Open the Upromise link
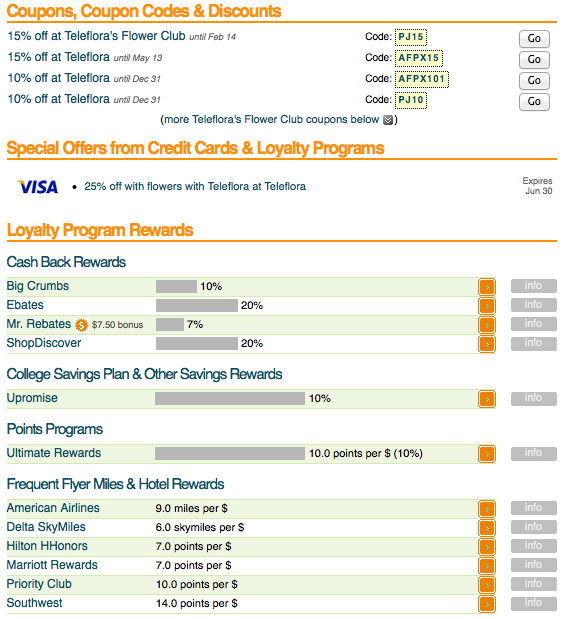569x619 pixels. pos(32,398)
